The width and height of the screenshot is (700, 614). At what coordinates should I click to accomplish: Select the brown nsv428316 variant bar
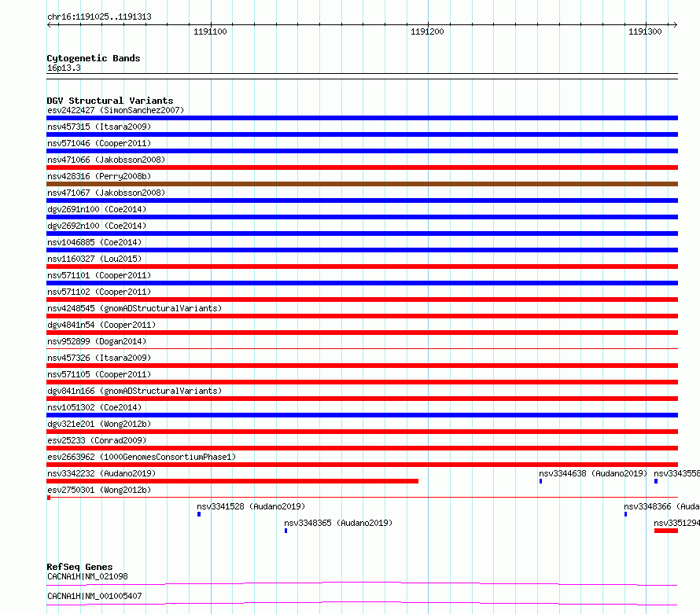click(x=362, y=184)
